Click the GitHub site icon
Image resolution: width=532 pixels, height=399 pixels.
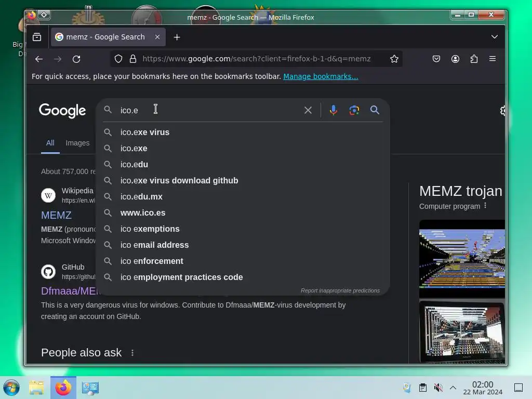(48, 272)
